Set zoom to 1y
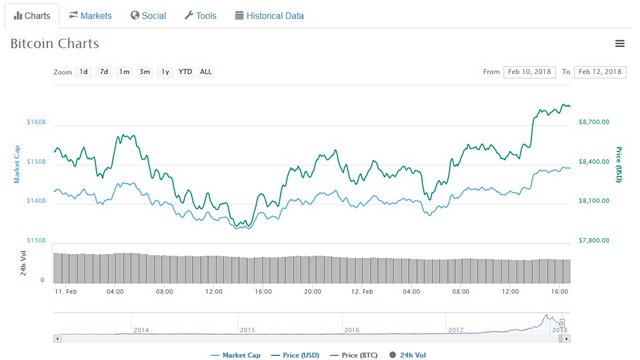Viewport: 640px width, 360px height. point(165,72)
